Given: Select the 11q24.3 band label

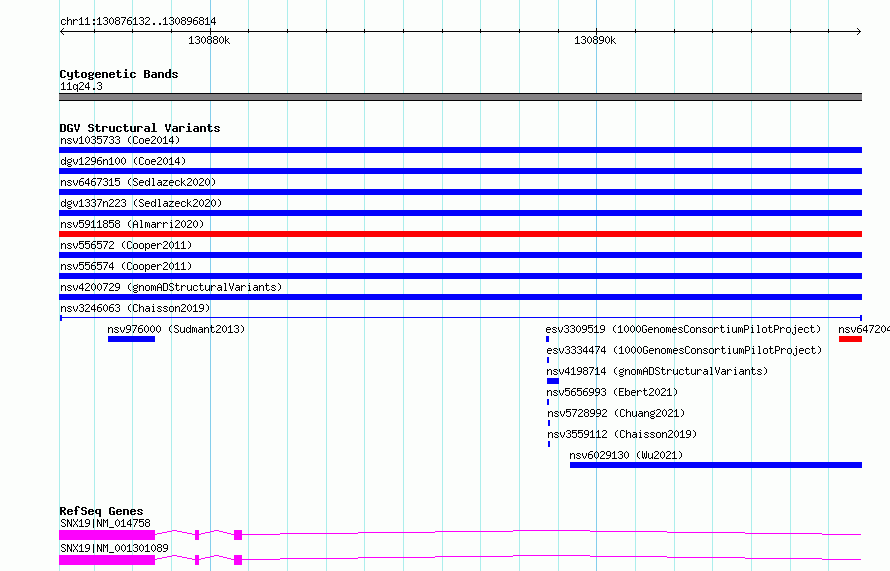Looking at the screenshot, I should click(81, 86).
